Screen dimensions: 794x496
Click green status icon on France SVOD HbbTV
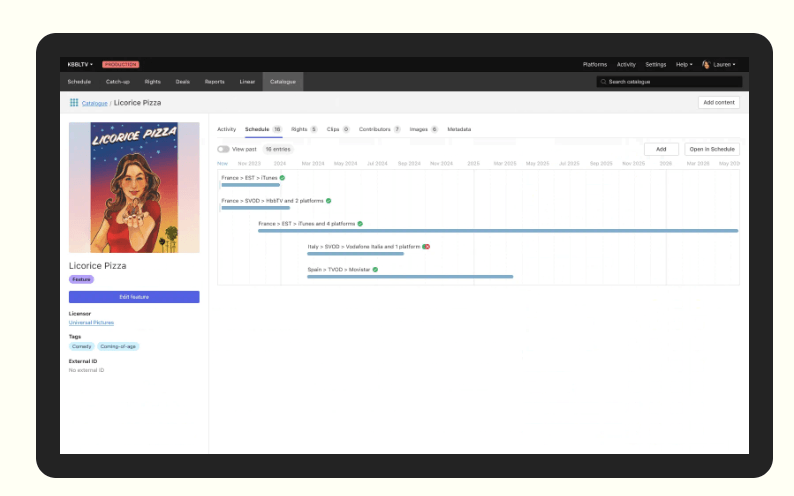point(329,201)
